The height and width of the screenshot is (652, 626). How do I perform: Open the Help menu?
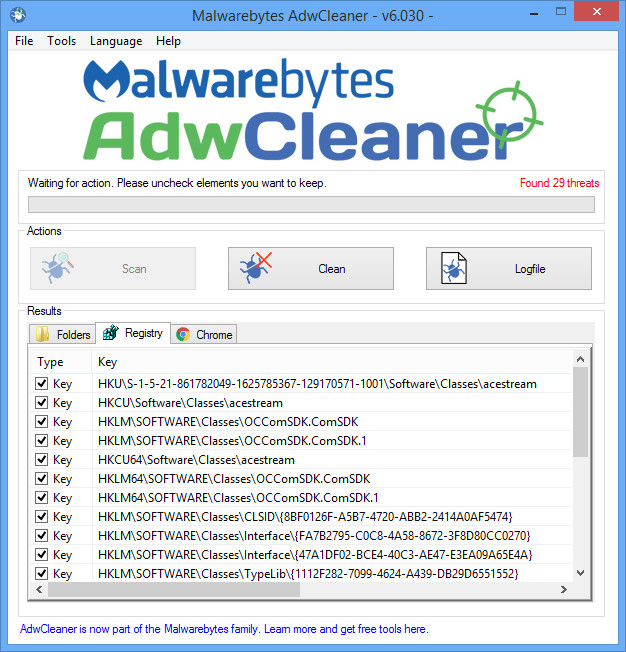point(168,41)
